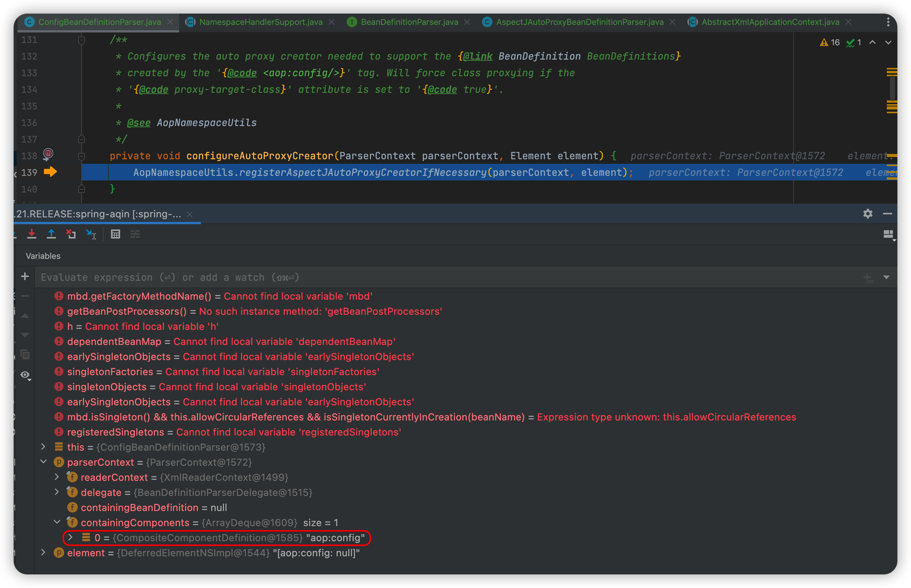Expand the 'this' ConfigBeanDefinitionParser node
The width and height of the screenshot is (911, 588).
pyautogui.click(x=43, y=447)
